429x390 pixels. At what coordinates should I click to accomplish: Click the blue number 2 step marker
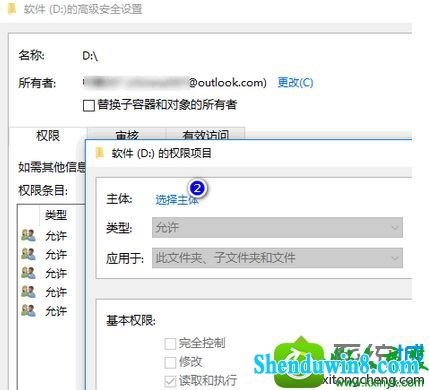click(x=197, y=188)
